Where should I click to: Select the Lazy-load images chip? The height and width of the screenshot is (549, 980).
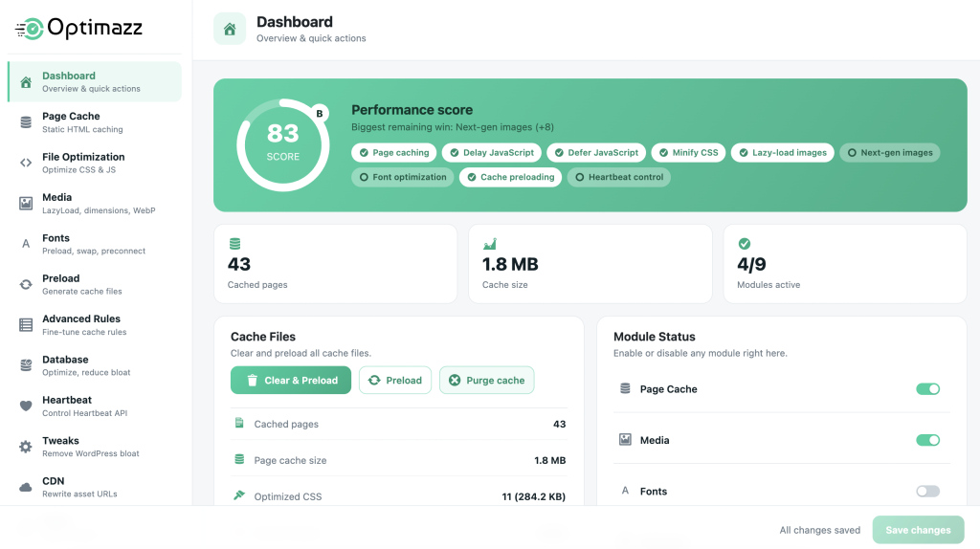pyautogui.click(x=783, y=152)
